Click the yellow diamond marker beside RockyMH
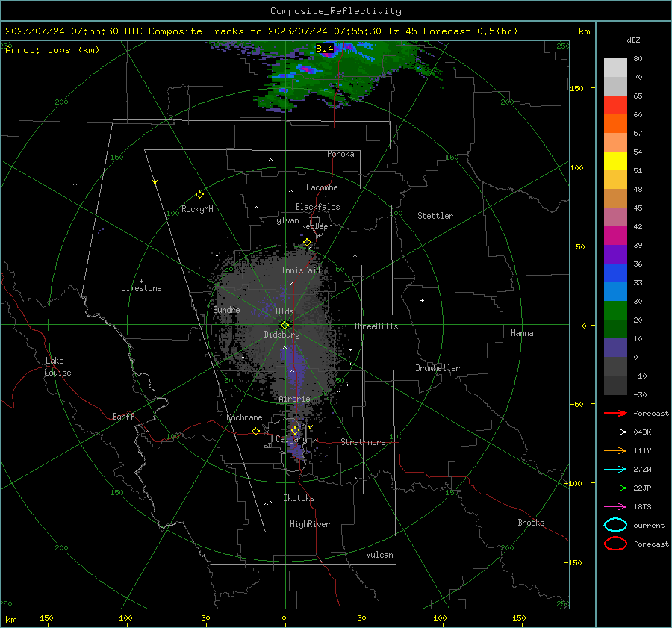This screenshot has height=628, width=672. pyautogui.click(x=199, y=195)
